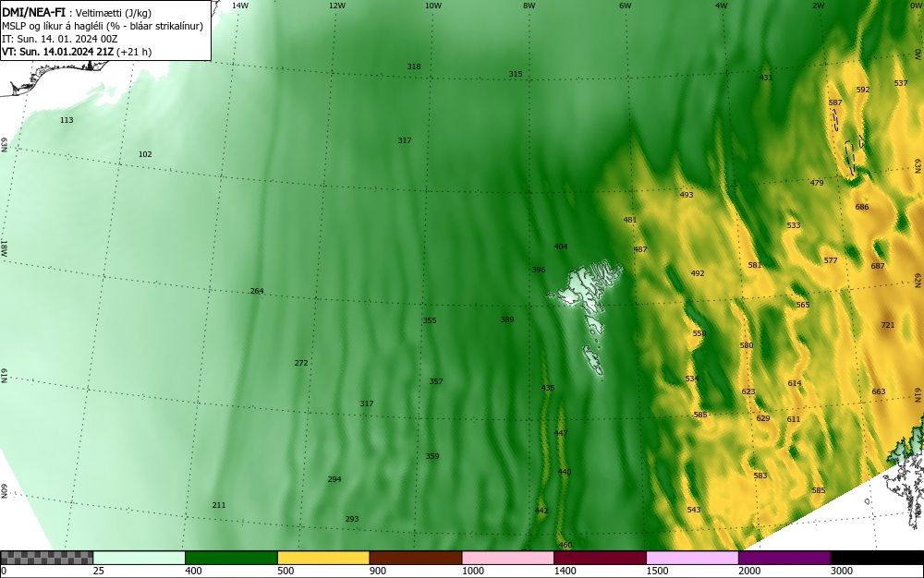Click the '8W' longitude label
The image size is (924, 578).
click(x=529, y=6)
